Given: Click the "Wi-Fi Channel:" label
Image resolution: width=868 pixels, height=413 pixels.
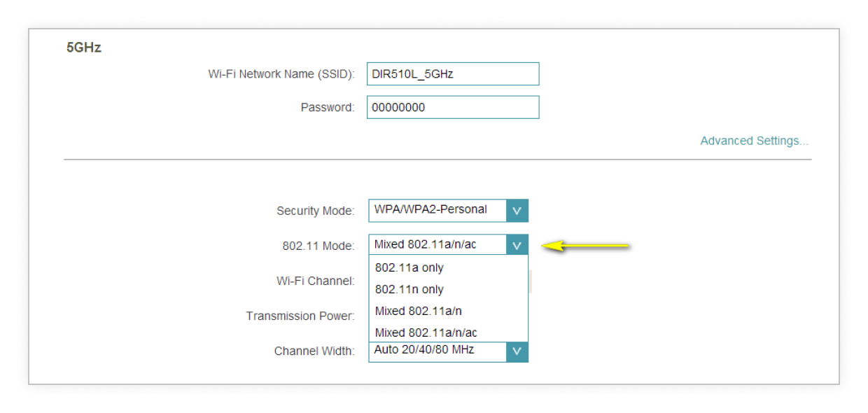Looking at the screenshot, I should click(x=315, y=281).
